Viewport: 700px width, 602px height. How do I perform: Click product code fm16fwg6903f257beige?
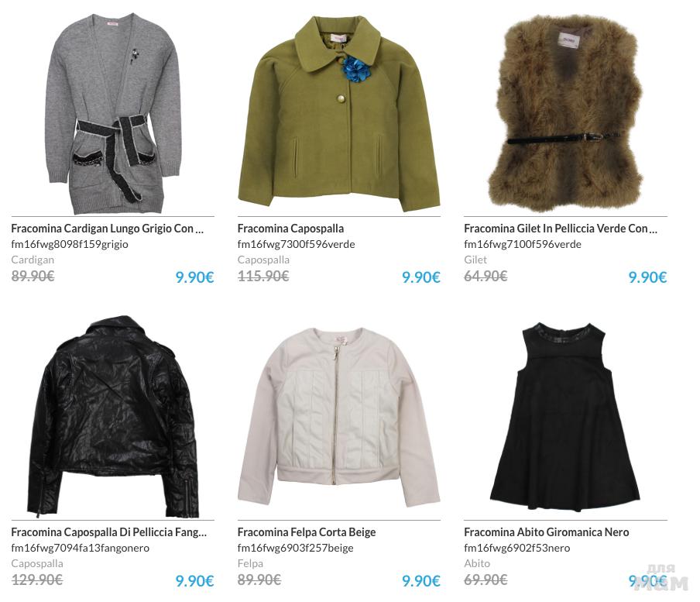coord(295,548)
